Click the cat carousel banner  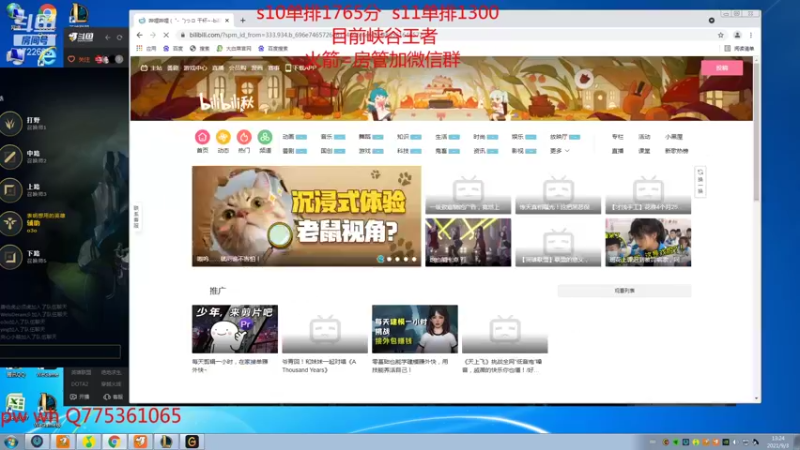click(x=306, y=216)
